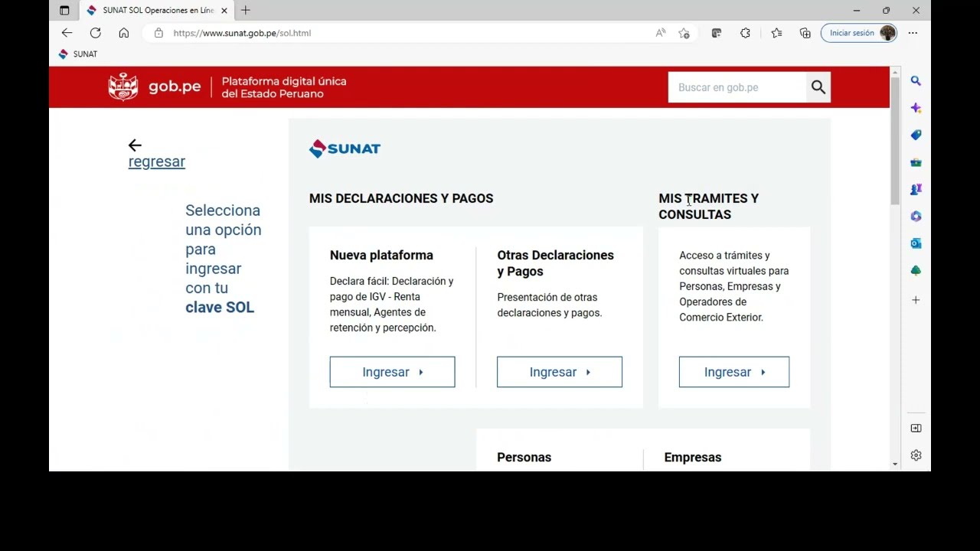Click the MIS TRAMITES Y CONSULTAS heading
This screenshot has width=980, height=551.
[709, 207]
